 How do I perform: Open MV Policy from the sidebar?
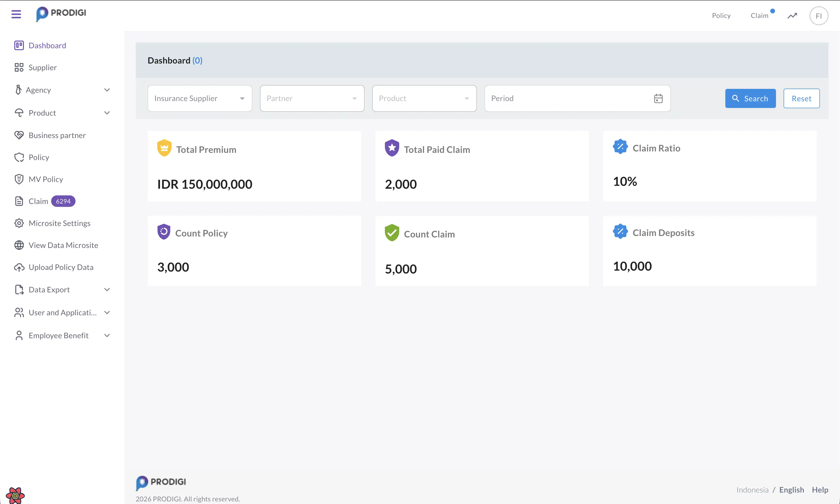(46, 179)
